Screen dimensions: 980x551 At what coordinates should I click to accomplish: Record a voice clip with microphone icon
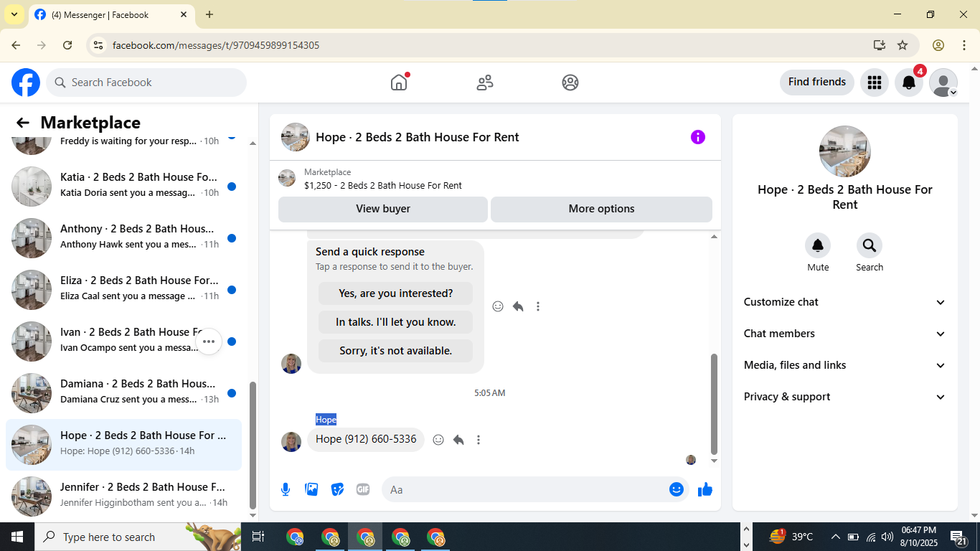click(x=286, y=489)
